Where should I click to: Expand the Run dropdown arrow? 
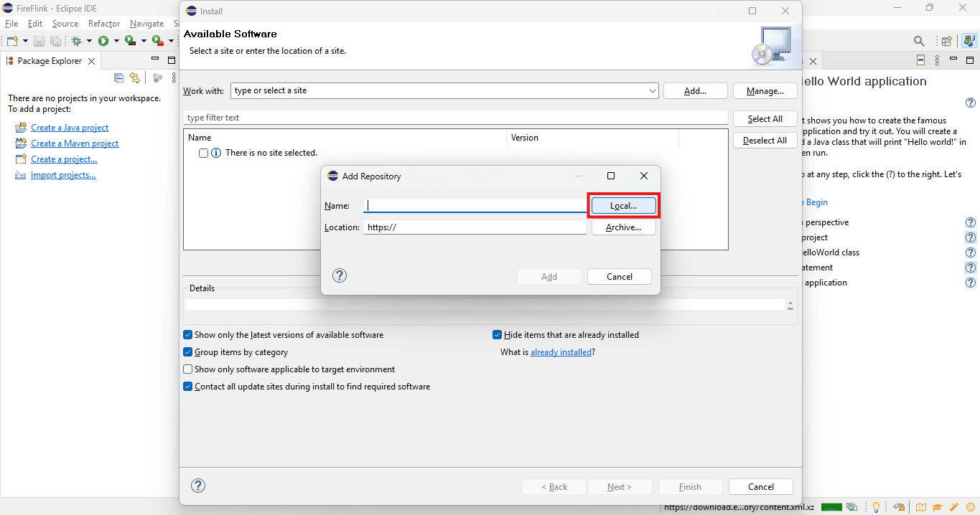click(x=116, y=41)
